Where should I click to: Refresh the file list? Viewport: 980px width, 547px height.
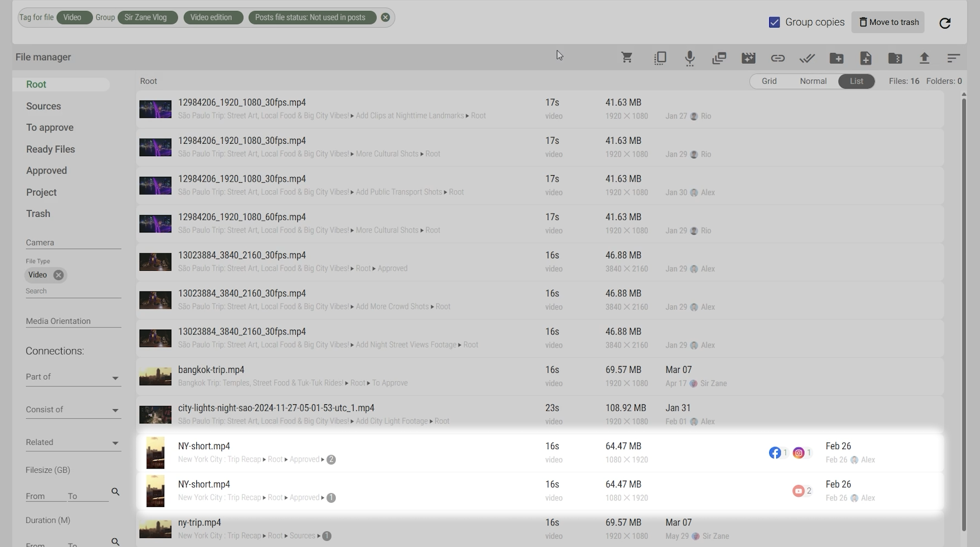(x=944, y=23)
